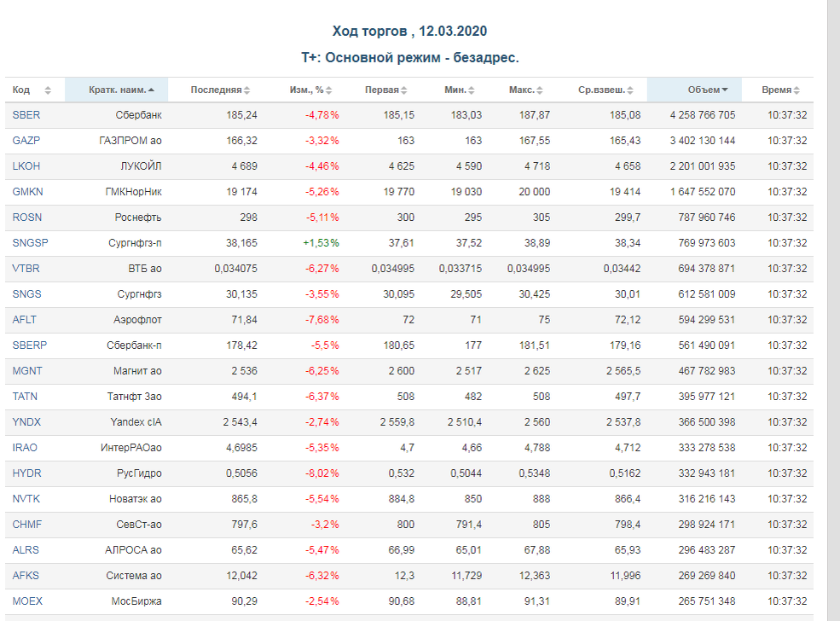Click volume 3 402 130 144
Screen dimensions: 840x621
tap(703, 141)
